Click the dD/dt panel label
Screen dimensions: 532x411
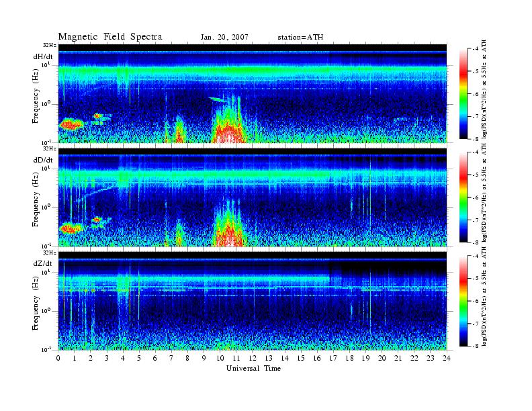(43, 160)
